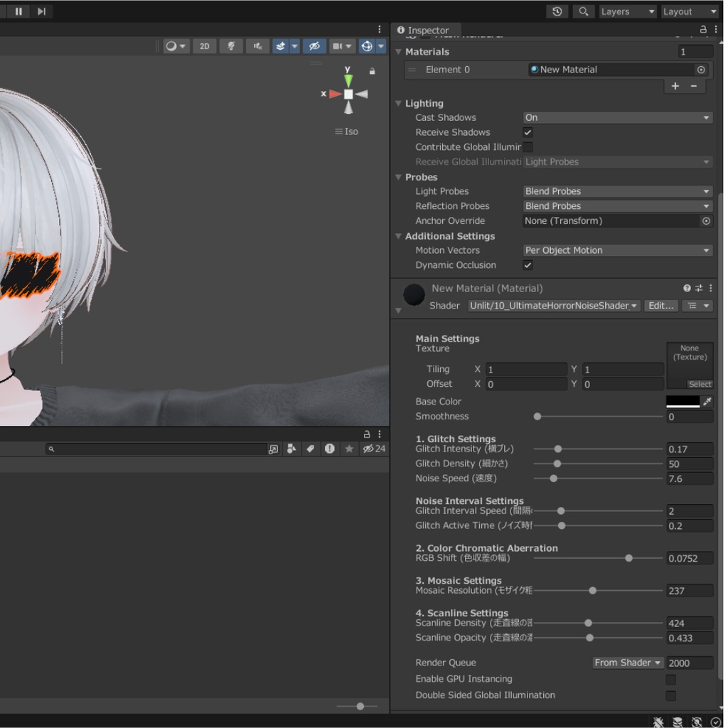Toggle 2D view mode
Viewport: 728px width, 728px height.
coord(204,46)
